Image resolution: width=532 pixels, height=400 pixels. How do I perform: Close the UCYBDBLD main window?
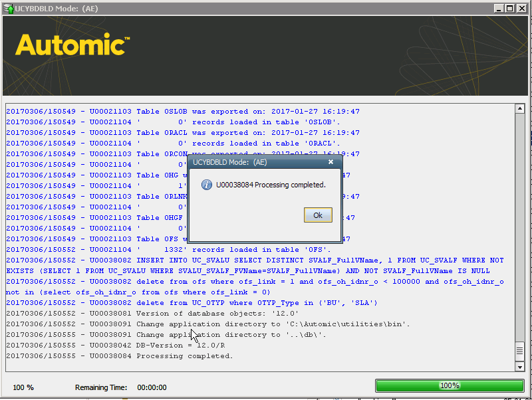coord(522,9)
